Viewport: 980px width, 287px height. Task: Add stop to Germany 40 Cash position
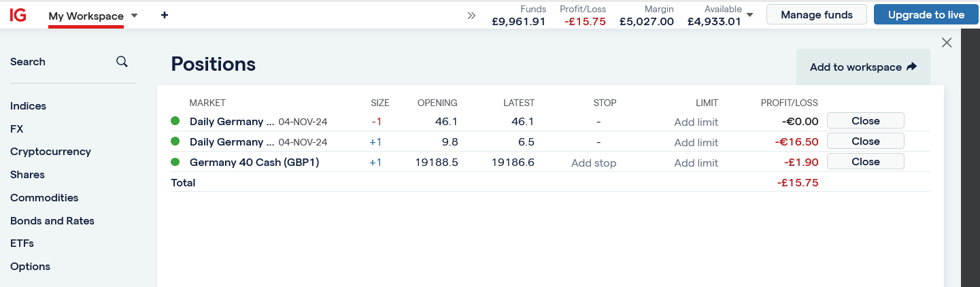[x=593, y=163]
